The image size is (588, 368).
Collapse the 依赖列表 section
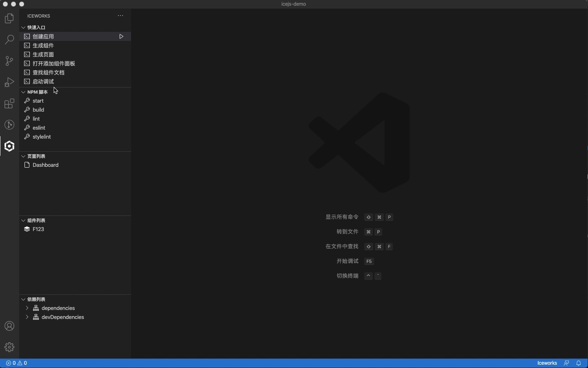23,299
